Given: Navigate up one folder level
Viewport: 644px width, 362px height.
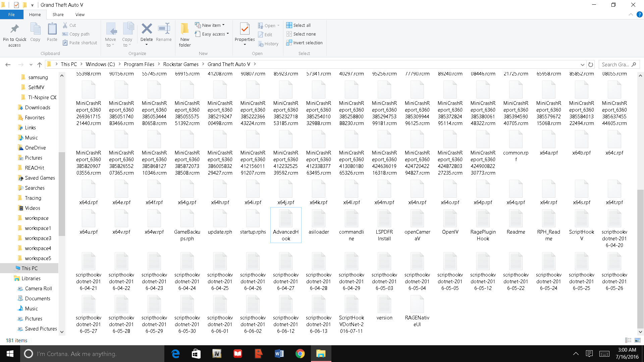Looking at the screenshot, I should 40,64.
